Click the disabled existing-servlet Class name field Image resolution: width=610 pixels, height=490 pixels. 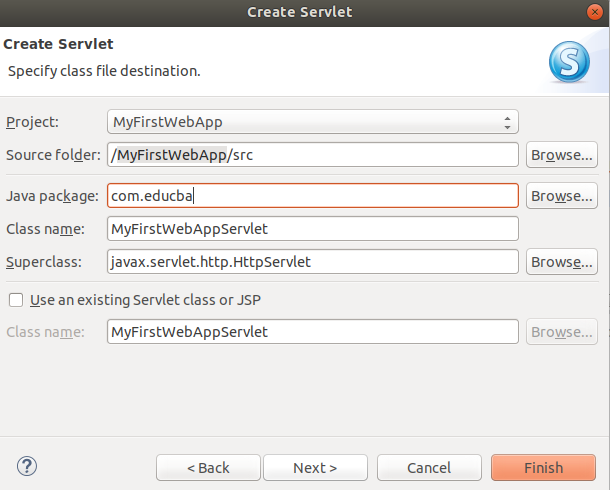tap(312, 331)
